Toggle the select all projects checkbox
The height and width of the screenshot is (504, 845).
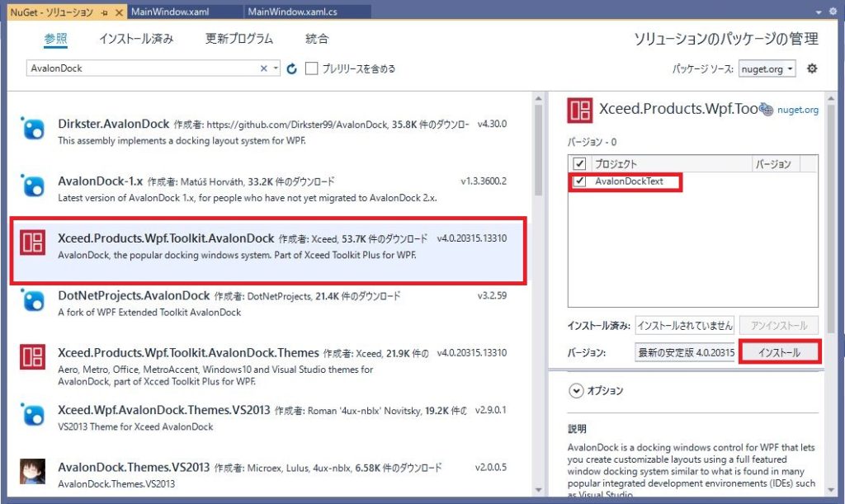(579, 163)
